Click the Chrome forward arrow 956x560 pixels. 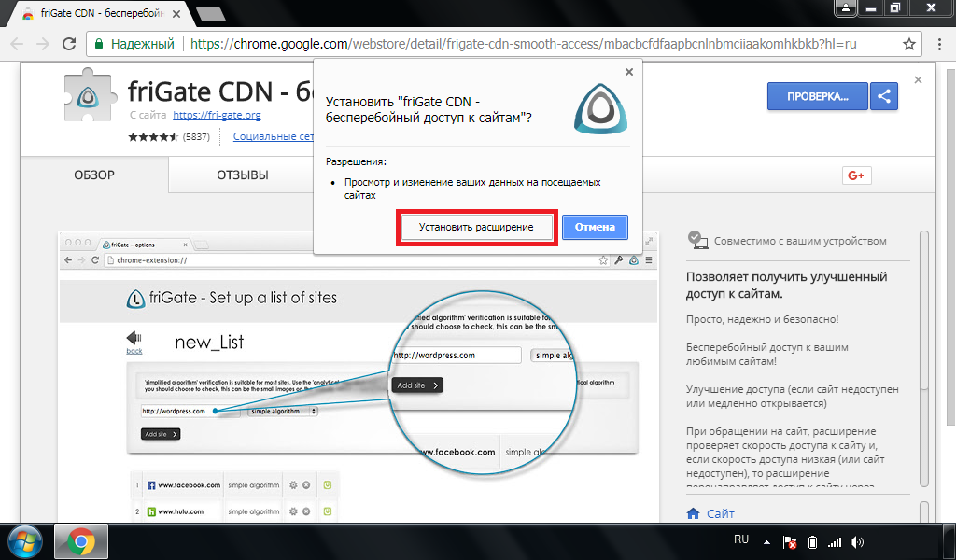[x=43, y=44]
